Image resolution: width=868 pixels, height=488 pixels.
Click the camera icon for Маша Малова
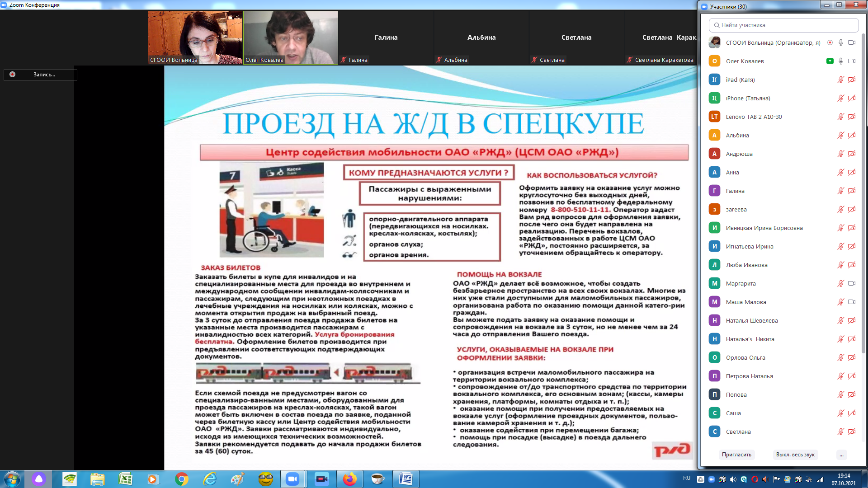tap(852, 302)
